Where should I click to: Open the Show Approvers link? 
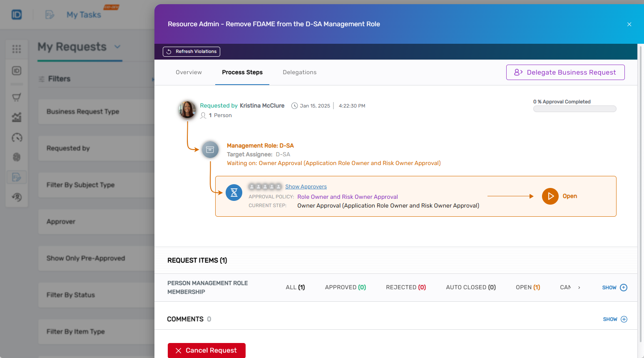tap(306, 186)
